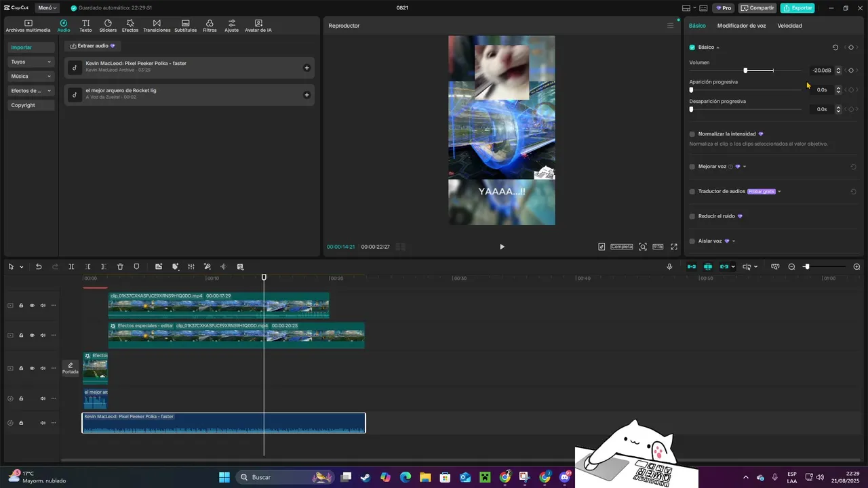The width and height of the screenshot is (868, 488).
Task: Mute the Pixel Peeker Polka audio track
Action: click(43, 423)
